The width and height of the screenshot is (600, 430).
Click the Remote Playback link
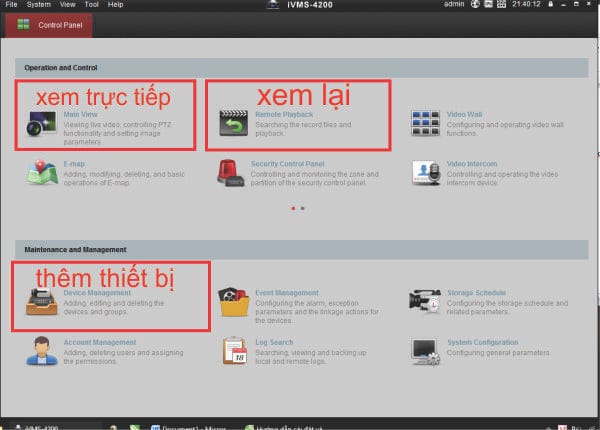(x=284, y=114)
